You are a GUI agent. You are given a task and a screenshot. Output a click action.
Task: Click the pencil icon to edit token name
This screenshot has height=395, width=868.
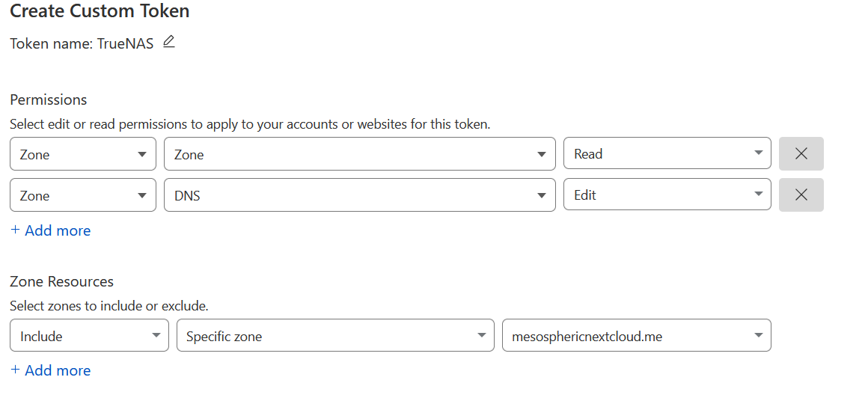pyautogui.click(x=168, y=42)
